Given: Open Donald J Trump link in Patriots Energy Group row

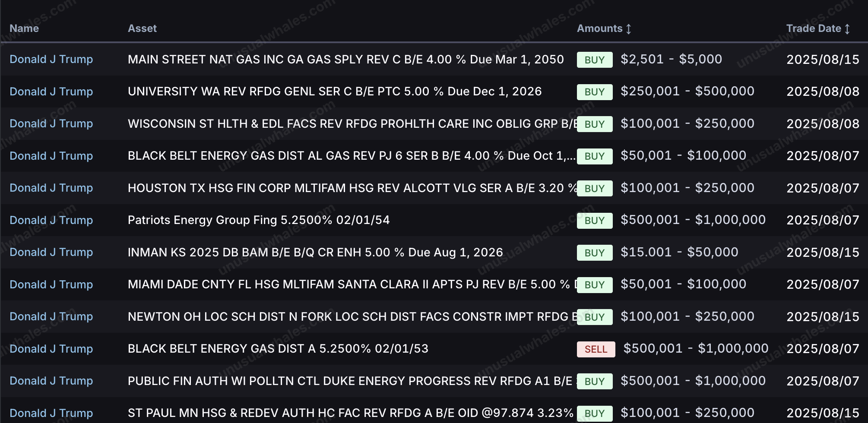Looking at the screenshot, I should coord(51,220).
